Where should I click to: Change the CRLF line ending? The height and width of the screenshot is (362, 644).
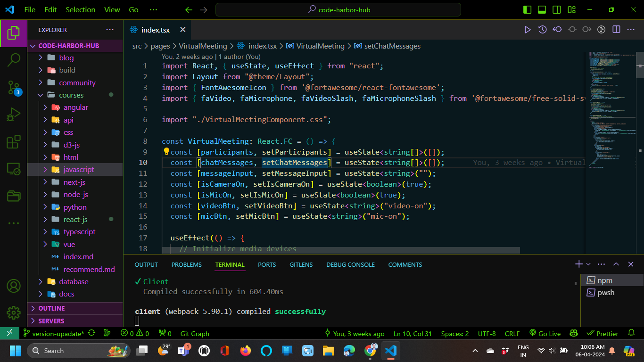coord(512,333)
